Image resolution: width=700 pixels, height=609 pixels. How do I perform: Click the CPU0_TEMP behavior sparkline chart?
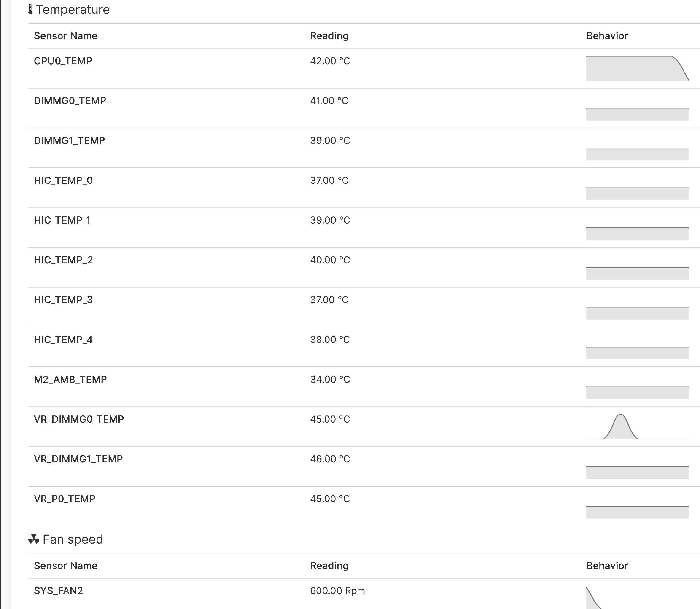637,68
